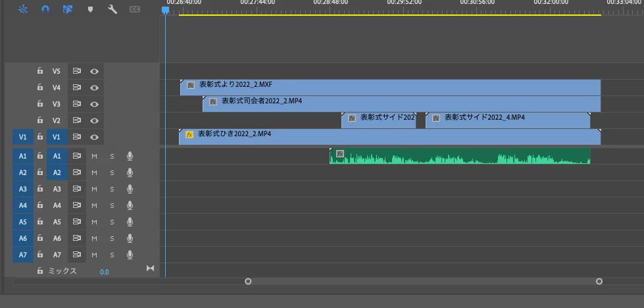Viewport: 644px width, 308px height.
Task: Toggle Linked Selection icon
Action: coord(67,9)
